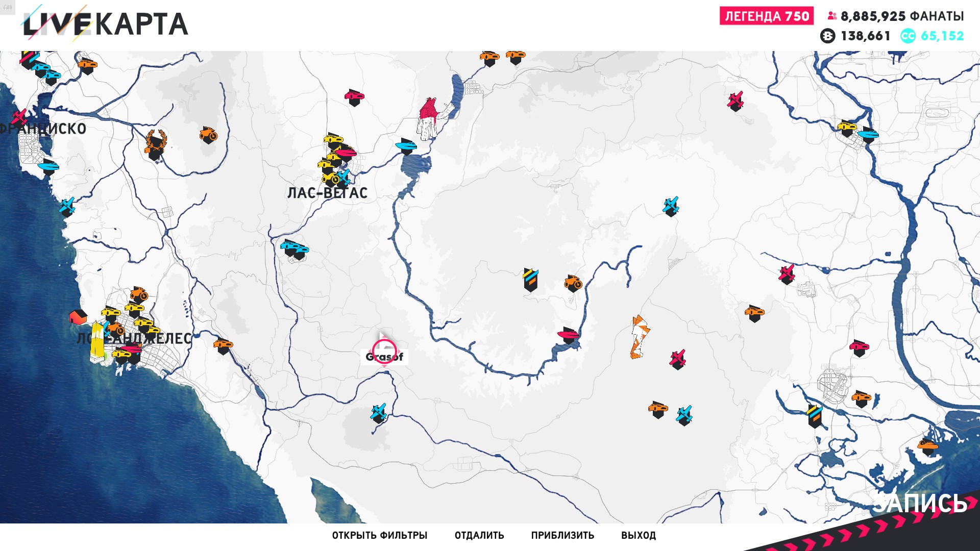Select the pink car event in the east
The width and height of the screenshot is (980, 551).
point(859,348)
